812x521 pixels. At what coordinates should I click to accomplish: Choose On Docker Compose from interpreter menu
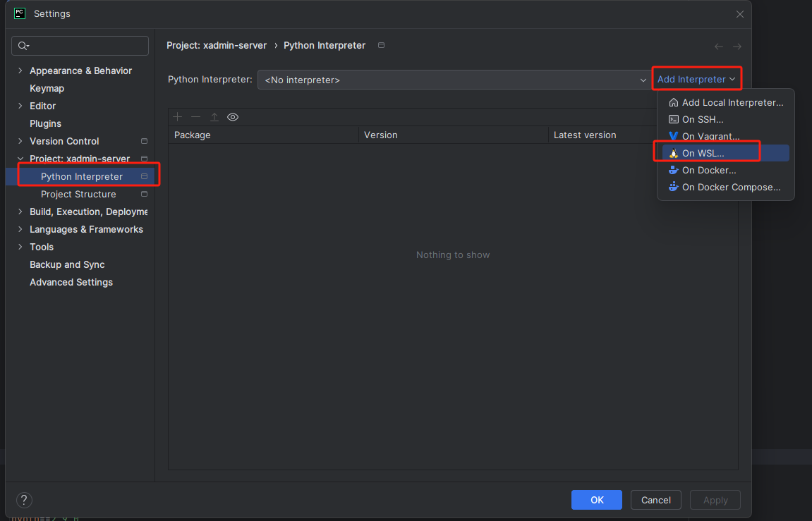point(725,188)
